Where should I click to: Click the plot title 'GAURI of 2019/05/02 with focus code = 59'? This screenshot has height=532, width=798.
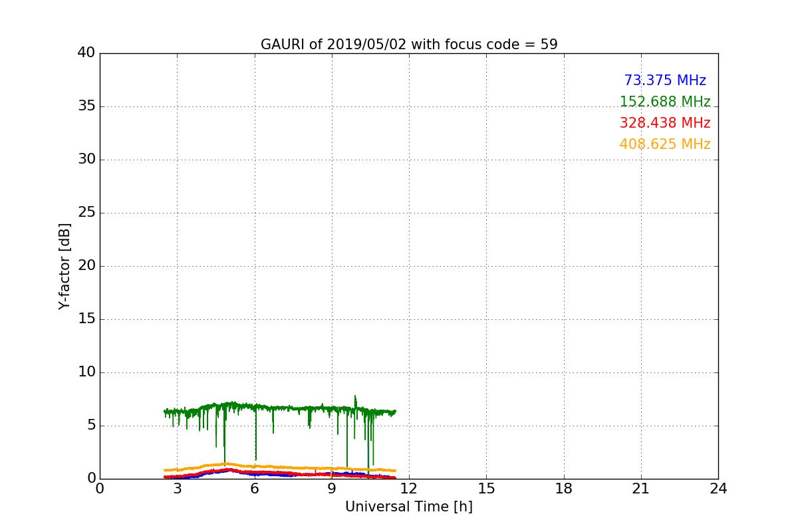pyautogui.click(x=409, y=45)
